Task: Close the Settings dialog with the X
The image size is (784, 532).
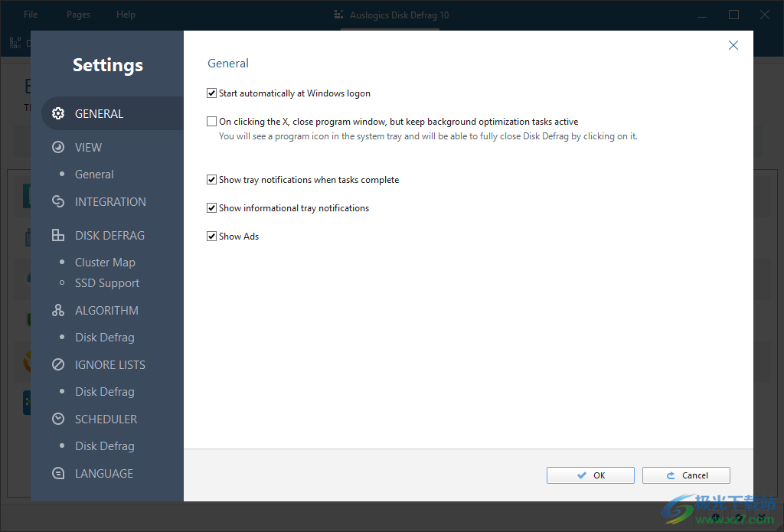Action: 733,45
